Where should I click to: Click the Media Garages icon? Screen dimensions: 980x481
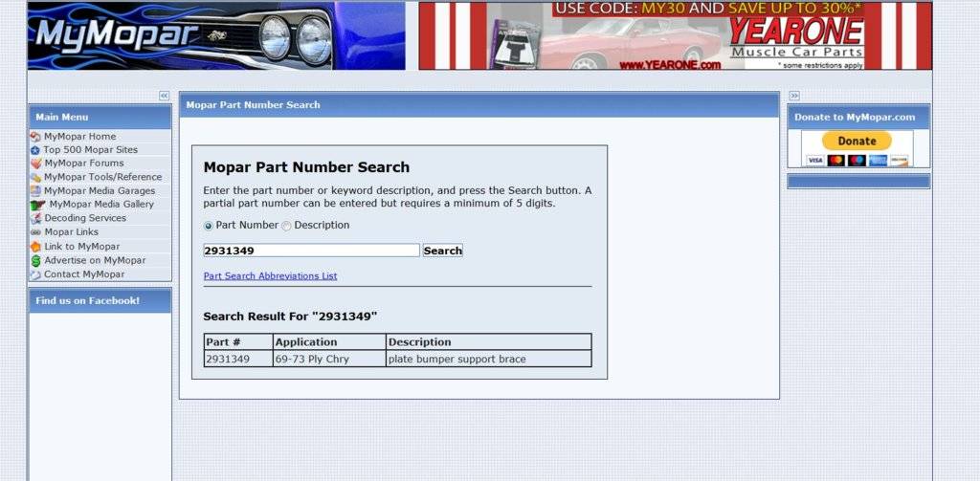(35, 191)
